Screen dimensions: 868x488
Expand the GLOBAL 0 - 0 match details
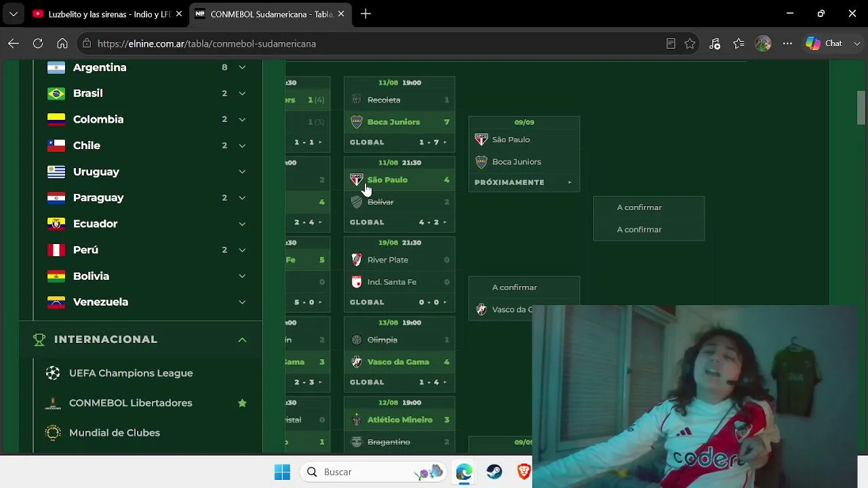pyautogui.click(x=399, y=302)
